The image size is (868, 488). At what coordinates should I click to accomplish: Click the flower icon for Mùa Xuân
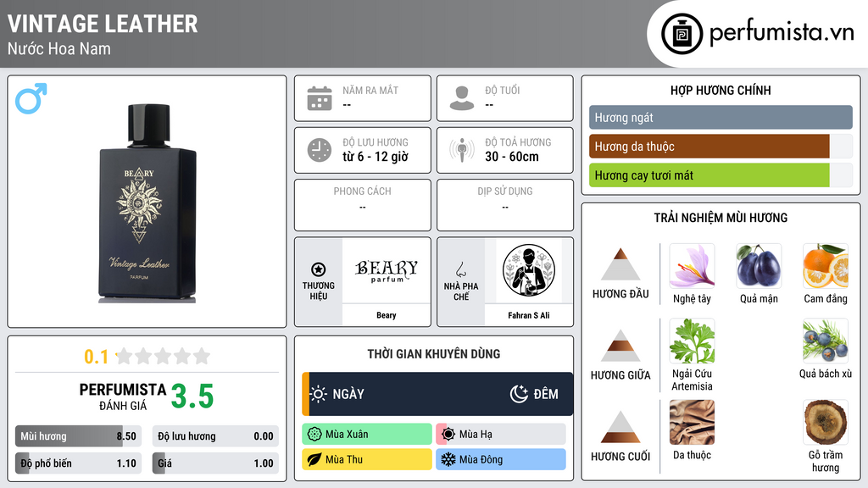(314, 435)
